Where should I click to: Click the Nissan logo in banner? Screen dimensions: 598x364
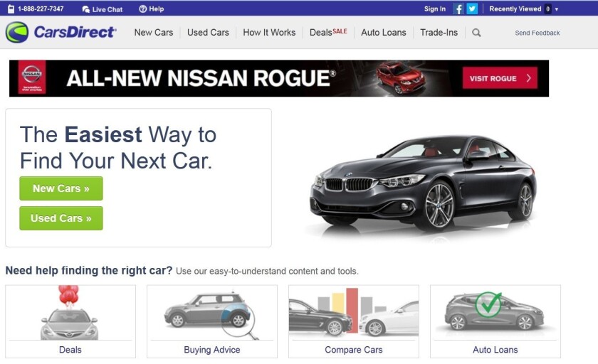click(31, 77)
